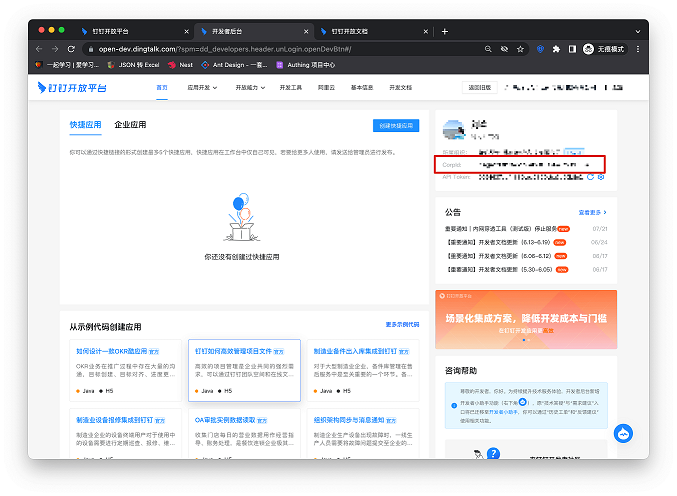
Task: Click the icon next to the API Token refresh
Action: click(x=600, y=177)
